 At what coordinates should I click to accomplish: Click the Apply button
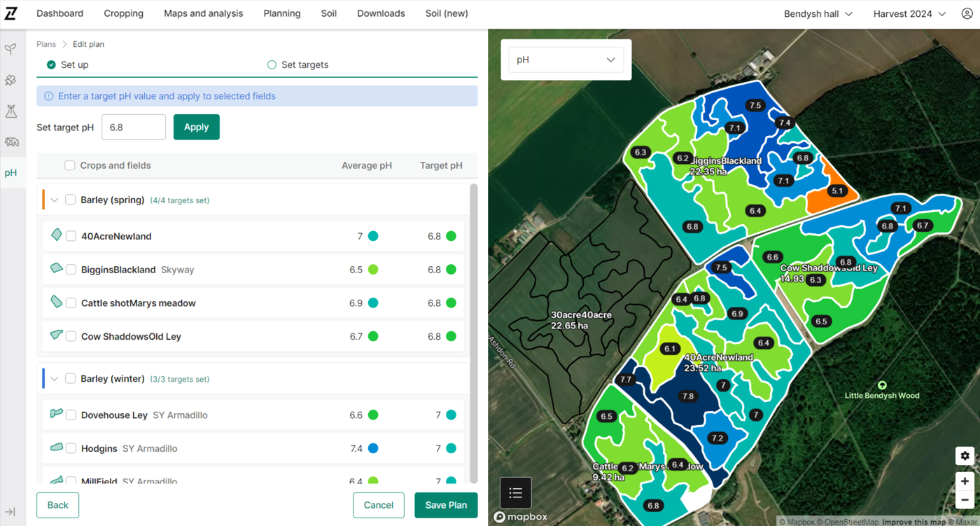coord(197,127)
